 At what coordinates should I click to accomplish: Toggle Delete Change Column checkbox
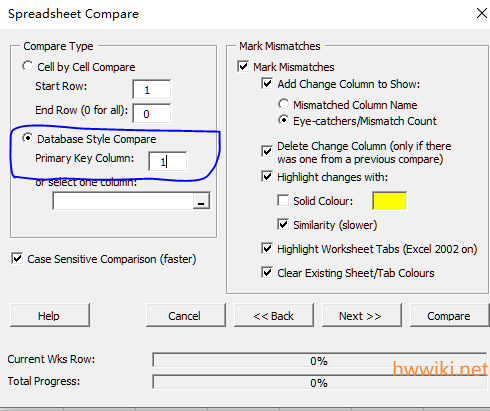pyautogui.click(x=267, y=152)
